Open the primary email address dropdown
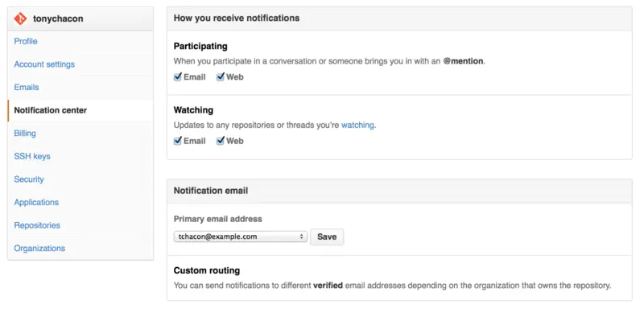The width and height of the screenshot is (644, 317). (x=240, y=237)
